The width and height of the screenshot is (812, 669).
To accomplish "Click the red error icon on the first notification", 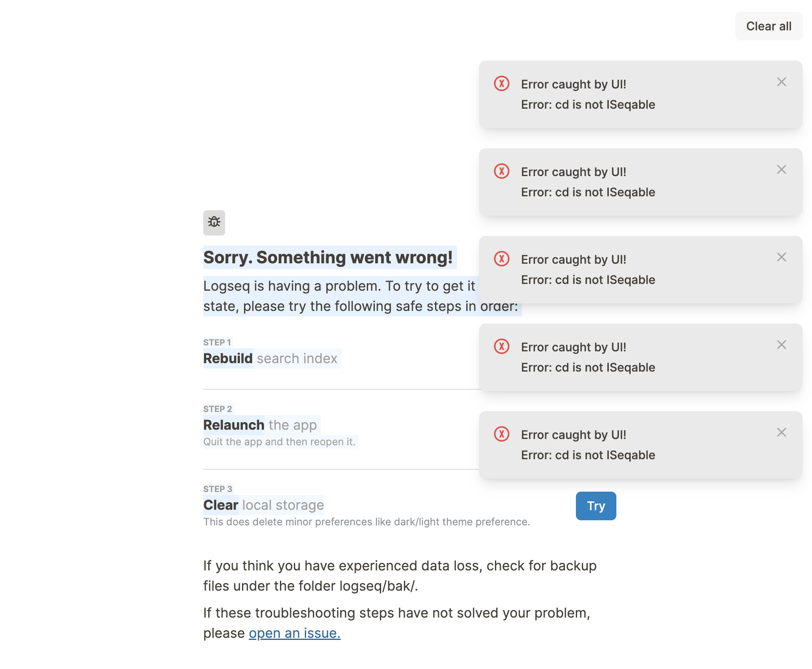I will pyautogui.click(x=501, y=84).
